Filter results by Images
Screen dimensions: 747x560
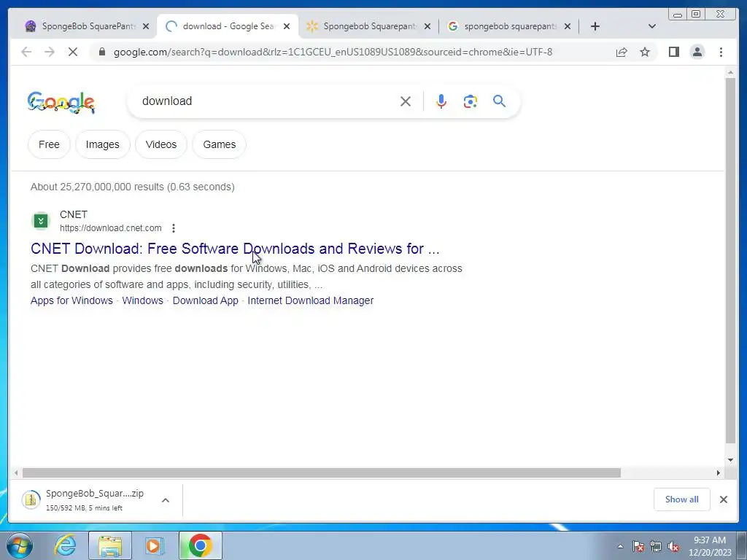pyautogui.click(x=102, y=144)
